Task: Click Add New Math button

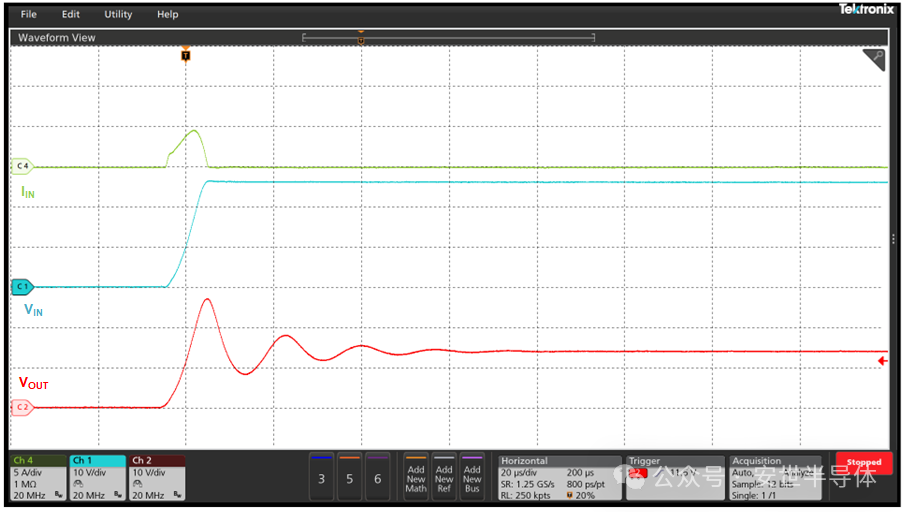Action: click(416, 477)
